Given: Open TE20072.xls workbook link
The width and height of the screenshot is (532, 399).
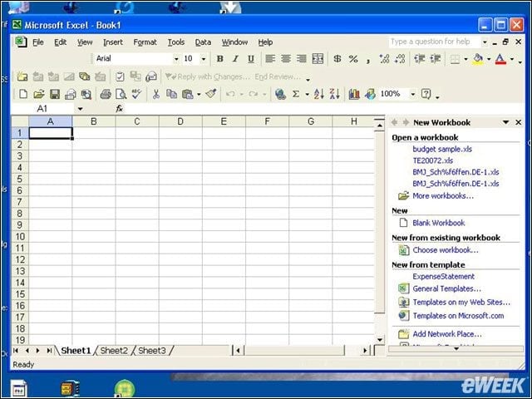Looking at the screenshot, I should coord(432,160).
